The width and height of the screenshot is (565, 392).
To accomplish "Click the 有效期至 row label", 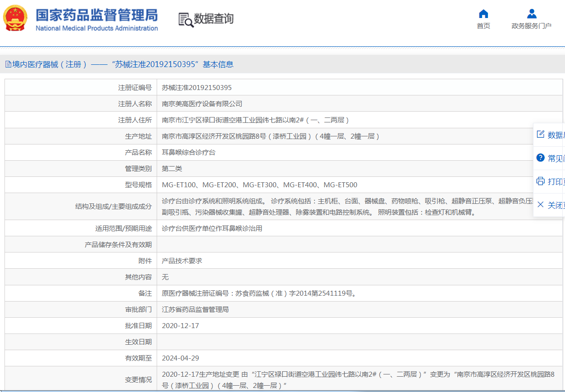I will click(138, 358).
